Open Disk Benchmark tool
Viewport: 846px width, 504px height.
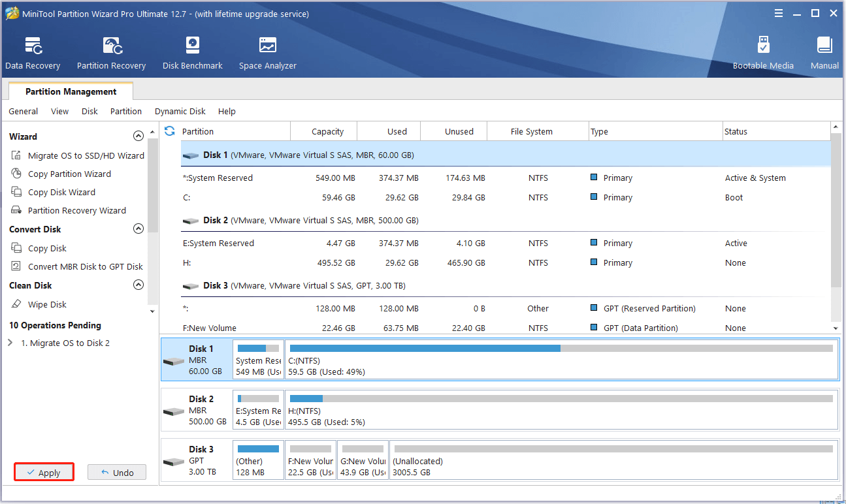[x=193, y=54]
